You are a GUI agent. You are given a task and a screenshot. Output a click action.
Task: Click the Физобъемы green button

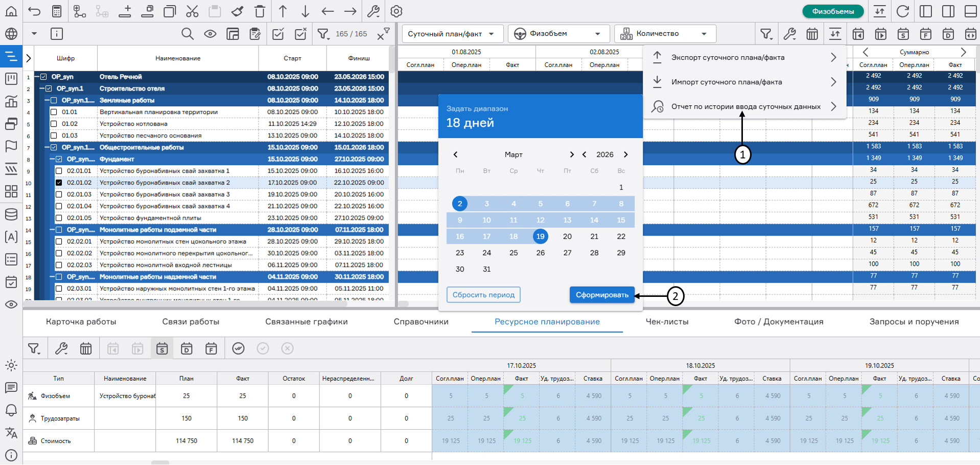click(832, 11)
